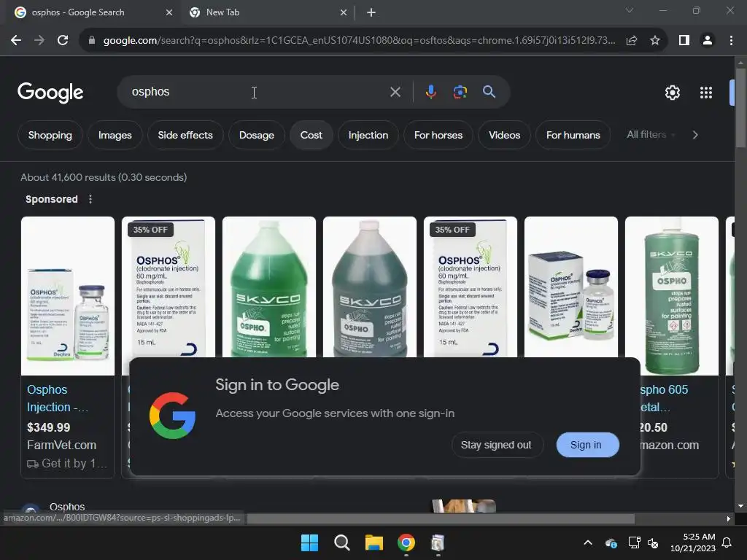Viewport: 747px width, 560px height.
Task: Open the tab search chevron in title bar
Action: tap(630, 10)
